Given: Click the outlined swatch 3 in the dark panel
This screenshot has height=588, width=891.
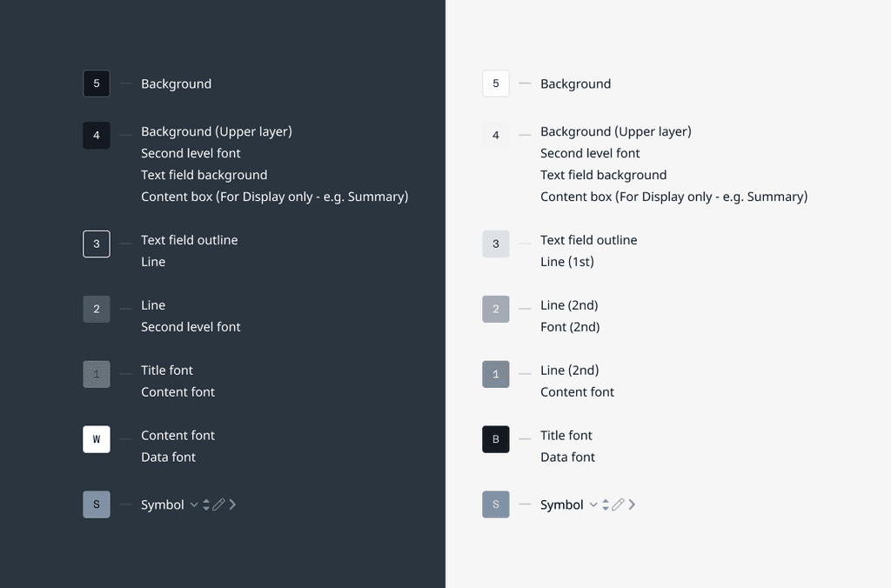Looking at the screenshot, I should point(97,244).
